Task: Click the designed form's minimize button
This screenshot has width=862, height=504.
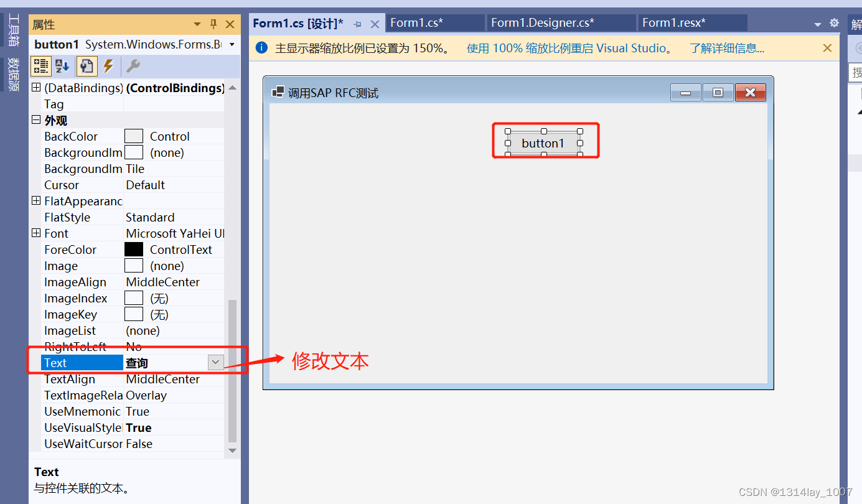Action: [686, 93]
